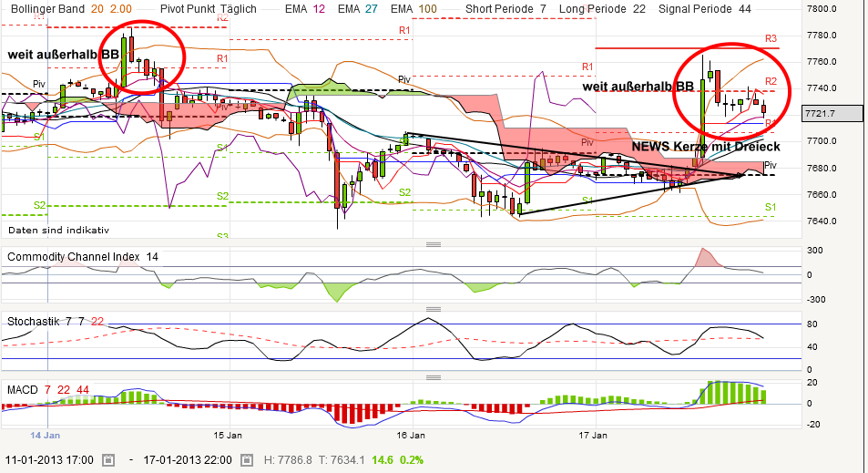Click the current price tag 7721.7
Screen dimensions: 868x473
coord(832,114)
